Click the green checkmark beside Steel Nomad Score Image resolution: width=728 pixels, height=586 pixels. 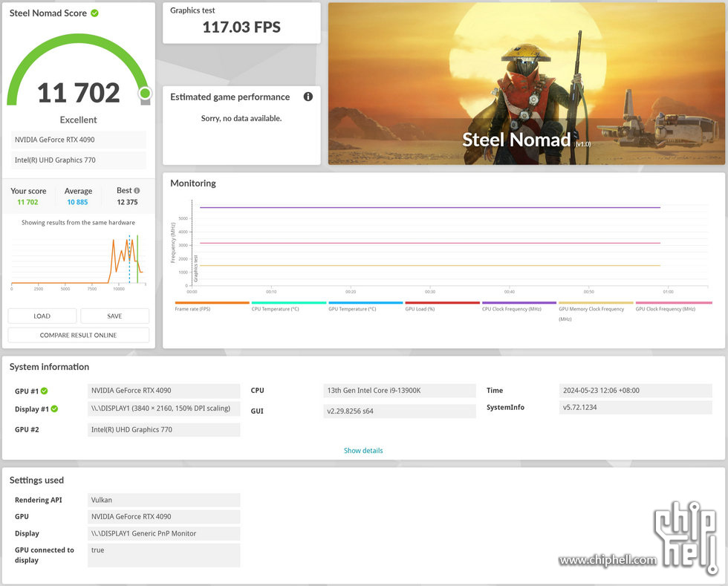95,13
